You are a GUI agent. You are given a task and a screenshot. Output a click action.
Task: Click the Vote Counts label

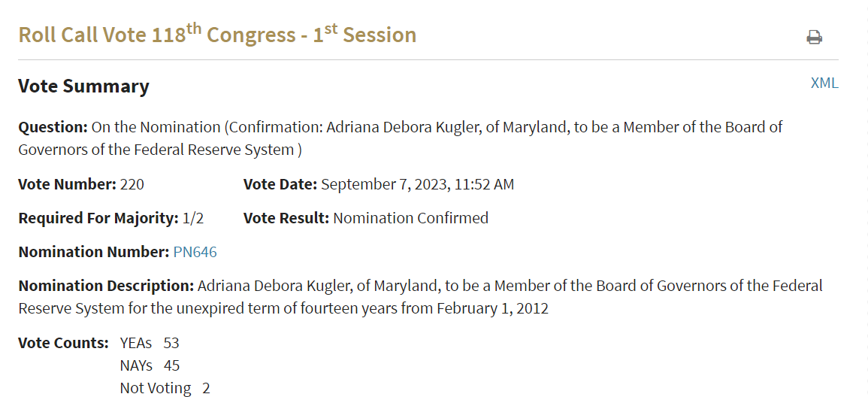[x=63, y=343]
